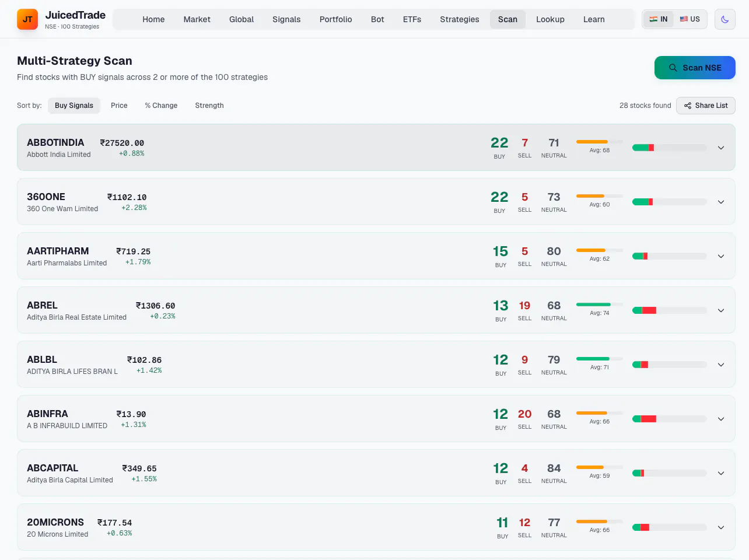The width and height of the screenshot is (749, 560).
Task: Open the Learn tab
Action: 594,19
